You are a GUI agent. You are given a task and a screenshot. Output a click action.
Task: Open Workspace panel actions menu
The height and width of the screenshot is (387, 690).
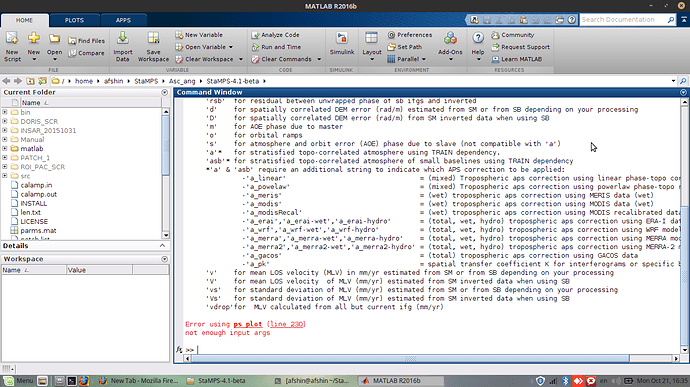point(165,259)
